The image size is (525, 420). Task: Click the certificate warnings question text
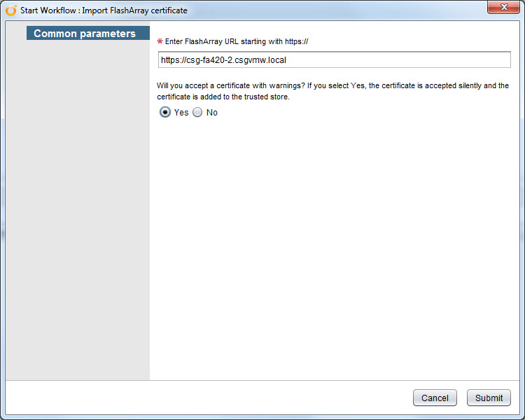(x=332, y=91)
